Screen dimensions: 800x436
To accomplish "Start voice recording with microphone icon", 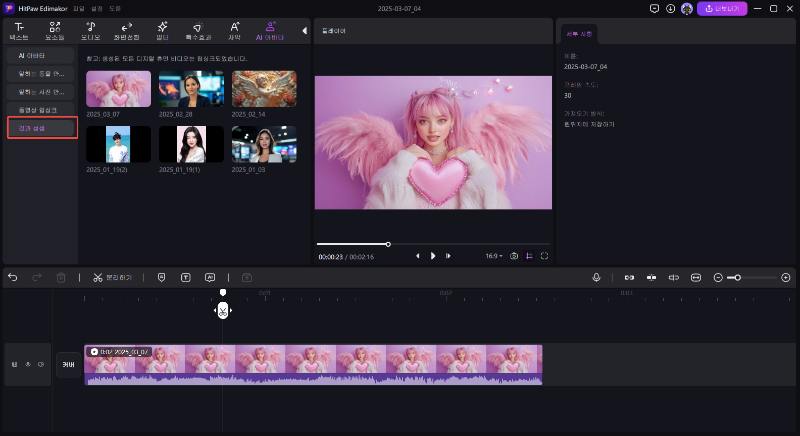I will 596,277.
